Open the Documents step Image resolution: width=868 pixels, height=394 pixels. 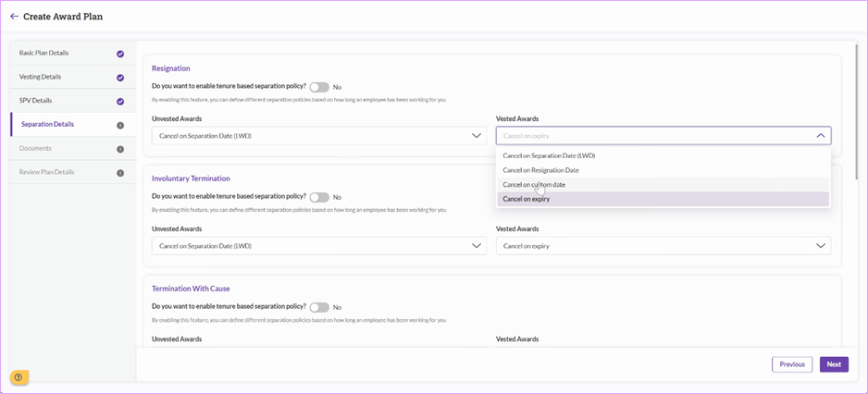[73, 148]
